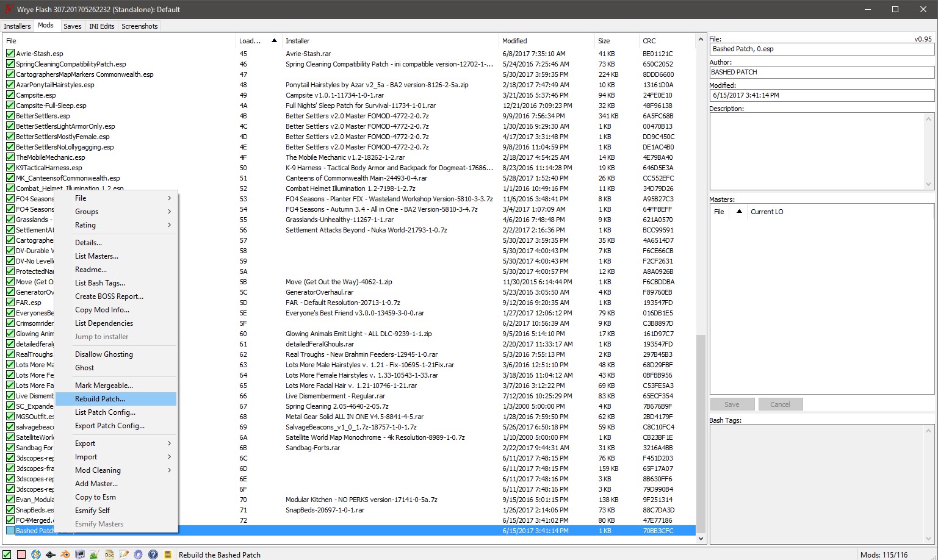Expand the Mod Cleaning submenu

point(116,470)
